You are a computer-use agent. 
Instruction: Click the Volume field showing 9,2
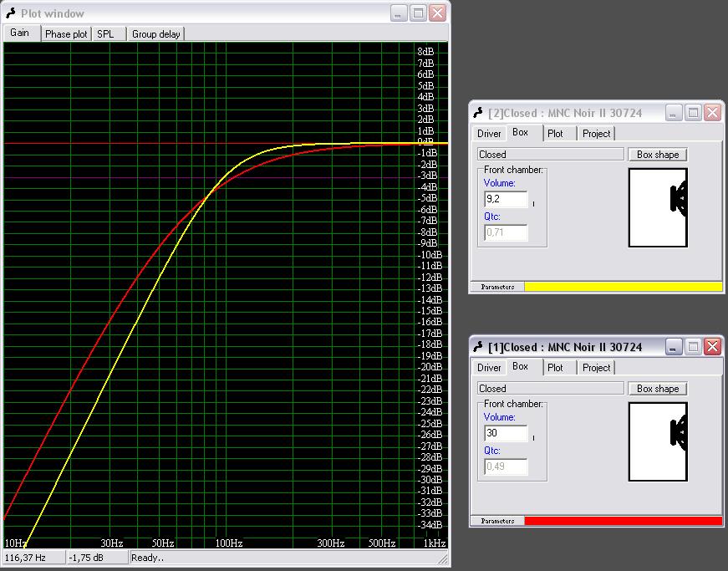[x=506, y=199]
